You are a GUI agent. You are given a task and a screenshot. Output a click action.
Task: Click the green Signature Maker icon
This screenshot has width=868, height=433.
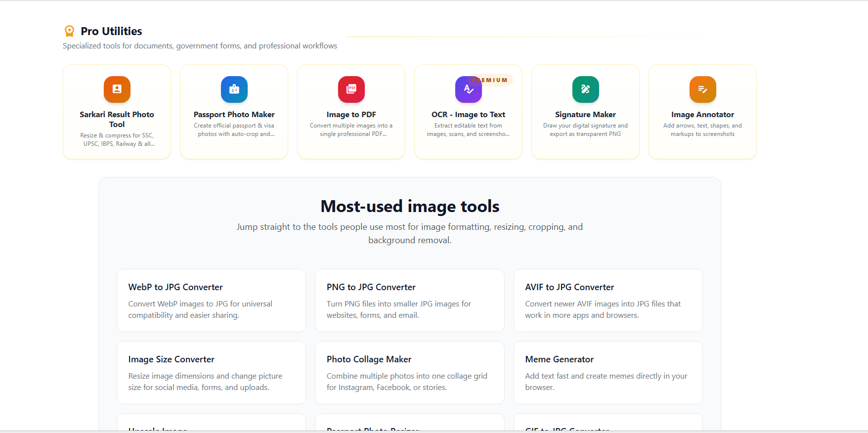(x=586, y=89)
